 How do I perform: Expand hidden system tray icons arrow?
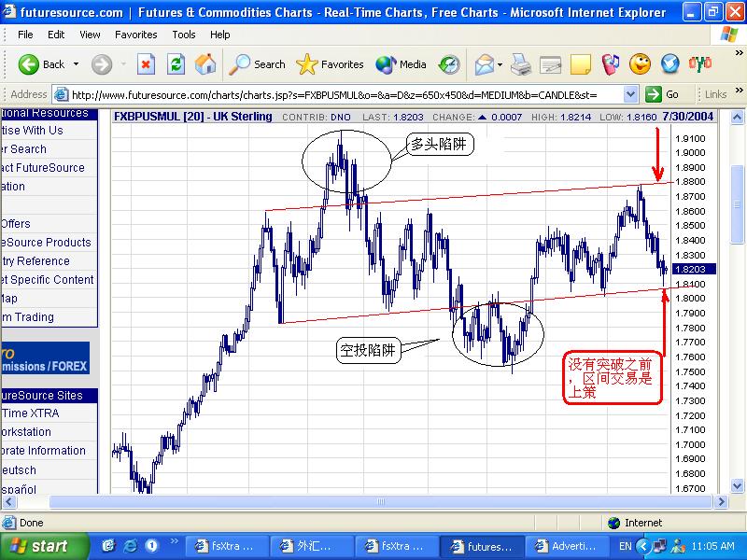point(643,546)
